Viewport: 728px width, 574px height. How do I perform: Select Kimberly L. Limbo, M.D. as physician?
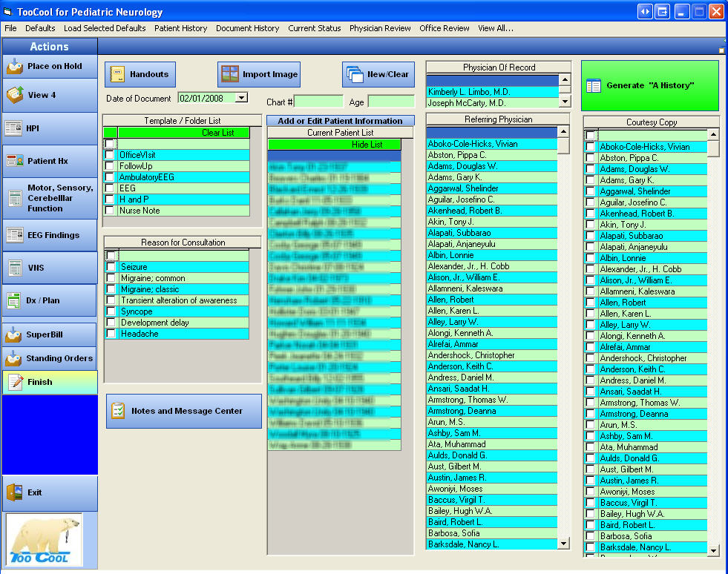[x=492, y=92]
